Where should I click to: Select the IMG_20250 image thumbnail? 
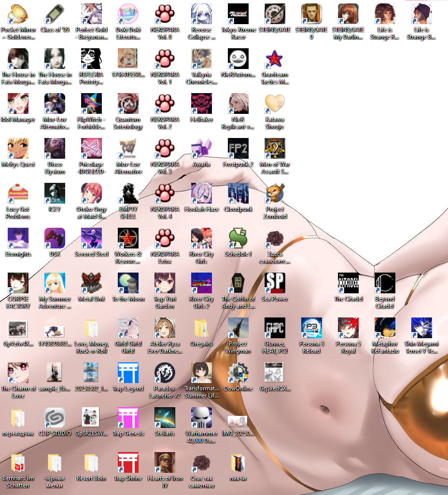tap(238, 421)
